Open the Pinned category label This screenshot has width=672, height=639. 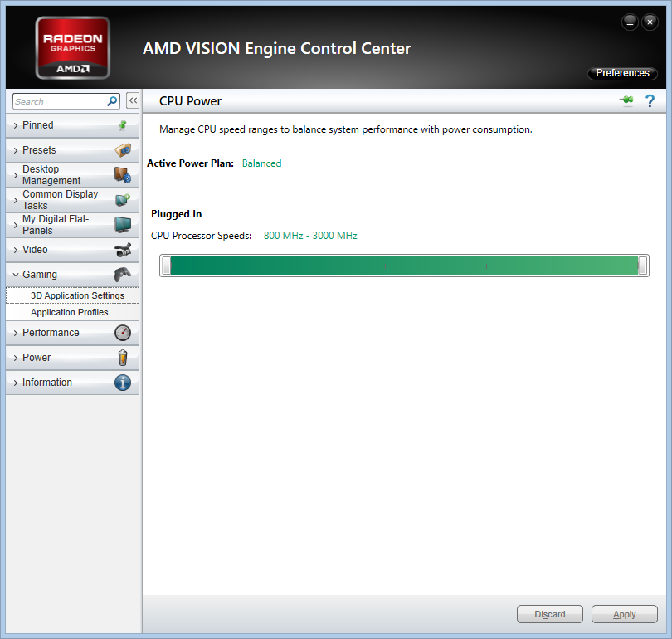37,125
